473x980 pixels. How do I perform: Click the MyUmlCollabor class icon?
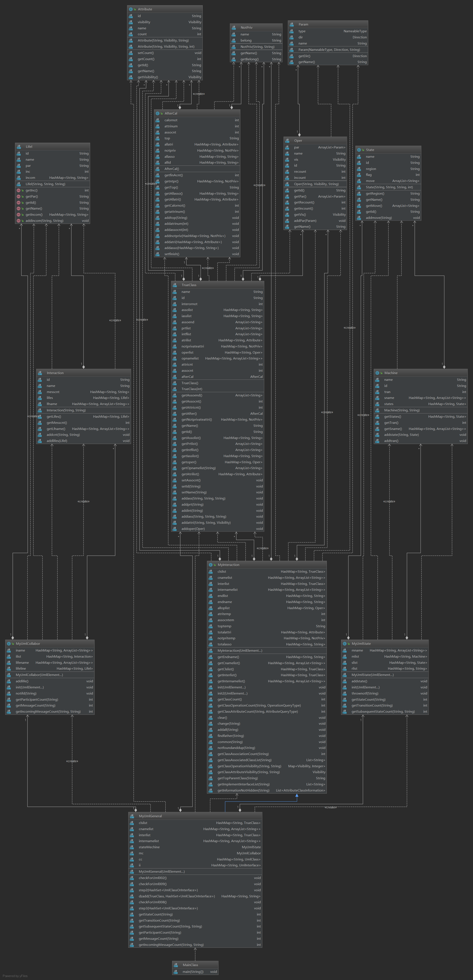(9, 644)
